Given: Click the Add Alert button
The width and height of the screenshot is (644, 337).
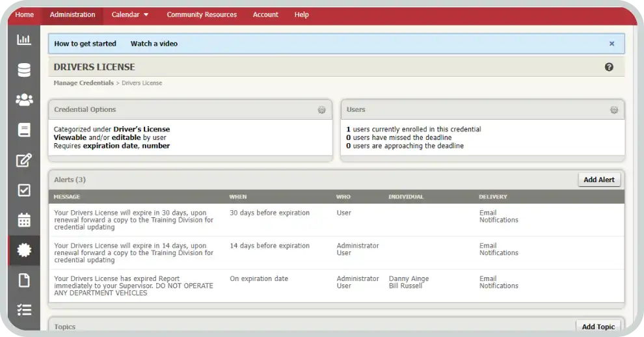Looking at the screenshot, I should pos(598,180).
